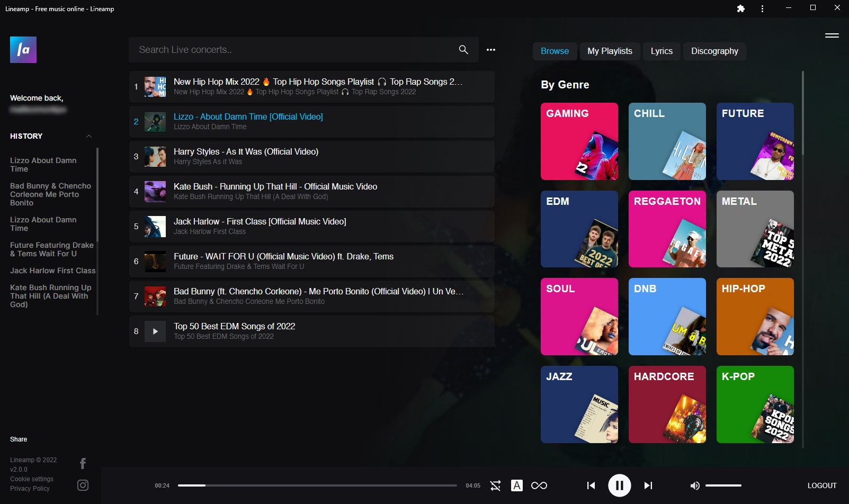Open Privacy Policy link
This screenshot has height=504, width=849.
30,489
